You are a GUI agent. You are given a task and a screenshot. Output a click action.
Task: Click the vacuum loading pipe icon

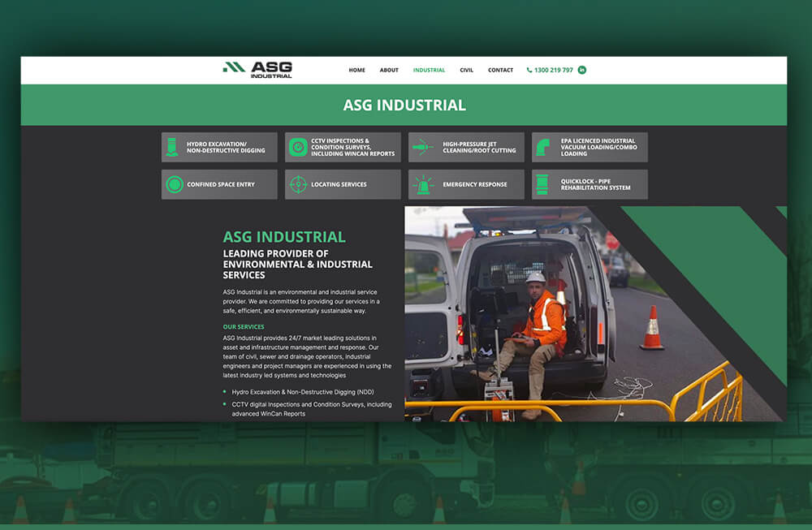542,147
